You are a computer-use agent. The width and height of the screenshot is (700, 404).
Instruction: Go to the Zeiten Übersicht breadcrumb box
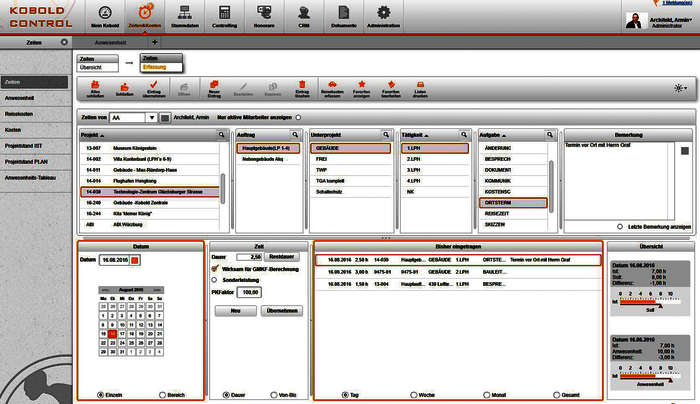coord(97,63)
